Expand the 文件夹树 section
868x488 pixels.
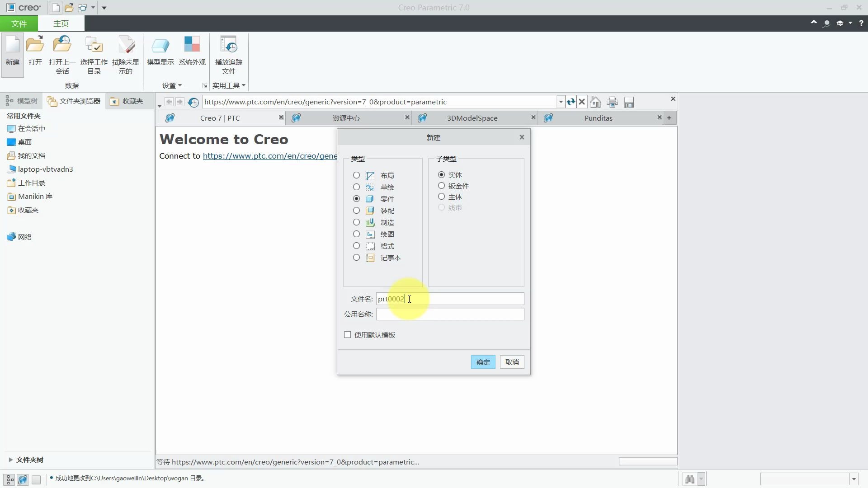(x=10, y=460)
